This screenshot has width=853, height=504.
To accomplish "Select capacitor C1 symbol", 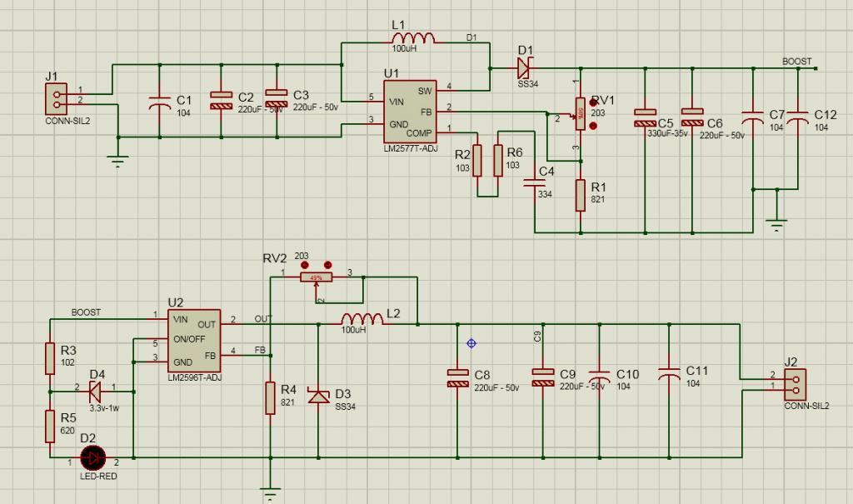I will [x=160, y=103].
